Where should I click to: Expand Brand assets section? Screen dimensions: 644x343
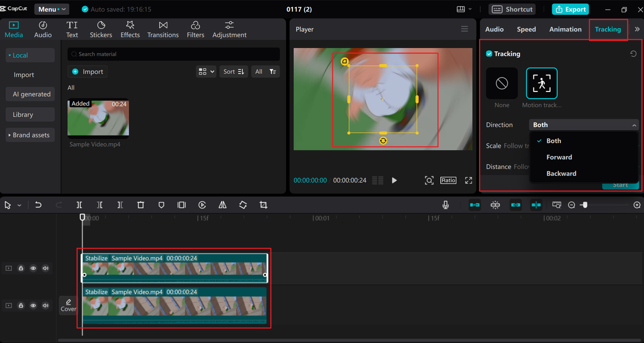tap(30, 135)
